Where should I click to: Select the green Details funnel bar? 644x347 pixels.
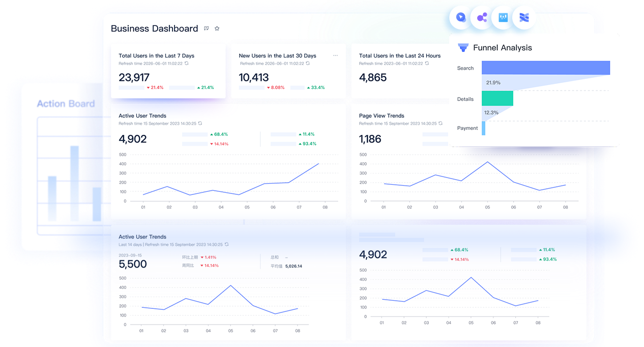tap(497, 98)
